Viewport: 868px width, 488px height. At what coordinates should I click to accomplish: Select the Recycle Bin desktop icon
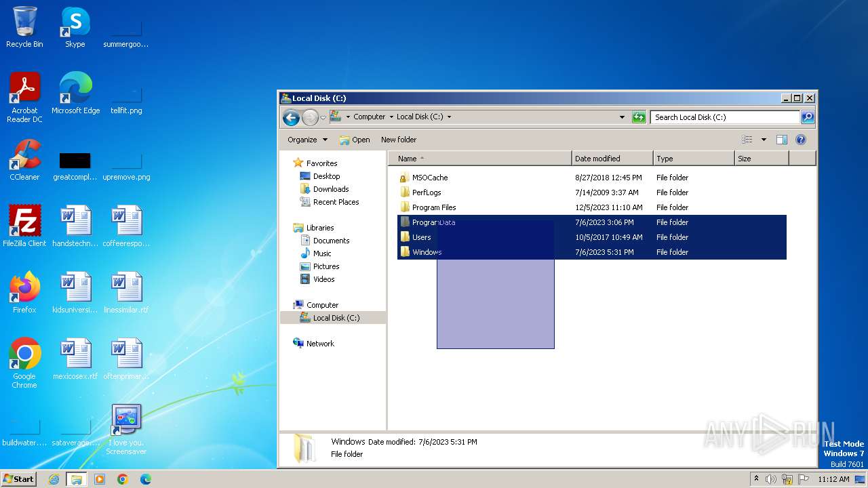[x=24, y=27]
